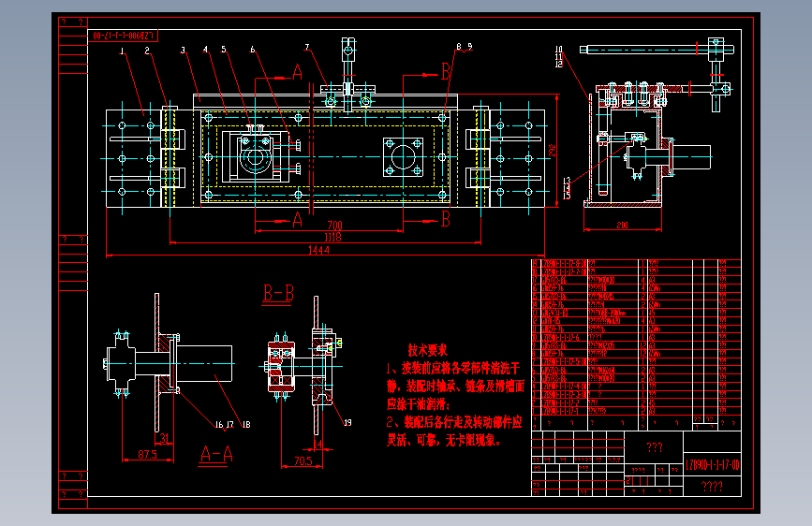Select part balloon number 16

pos(219,425)
